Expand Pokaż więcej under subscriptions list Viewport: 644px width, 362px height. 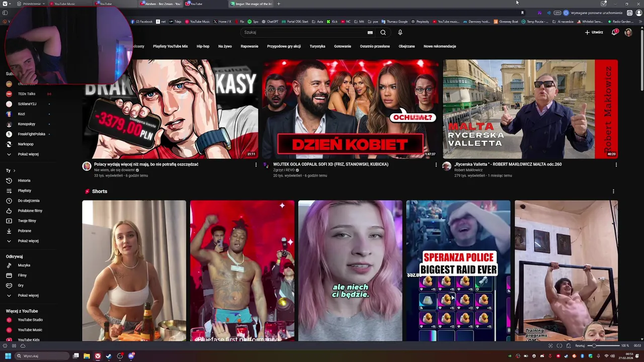coord(28,154)
